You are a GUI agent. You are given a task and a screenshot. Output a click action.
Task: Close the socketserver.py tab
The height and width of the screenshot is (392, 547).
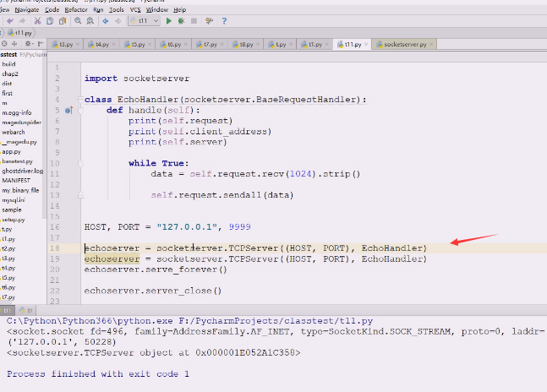pos(431,44)
